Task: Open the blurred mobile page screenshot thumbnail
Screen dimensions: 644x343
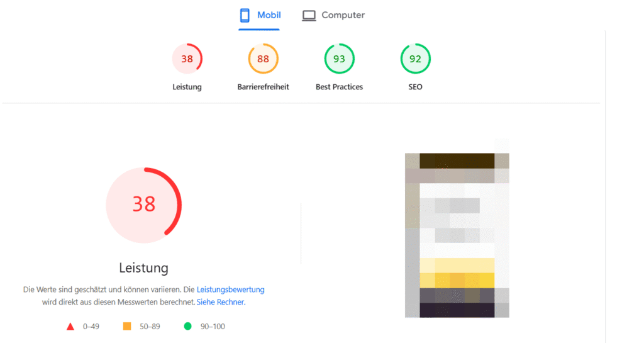Action: coord(457,235)
